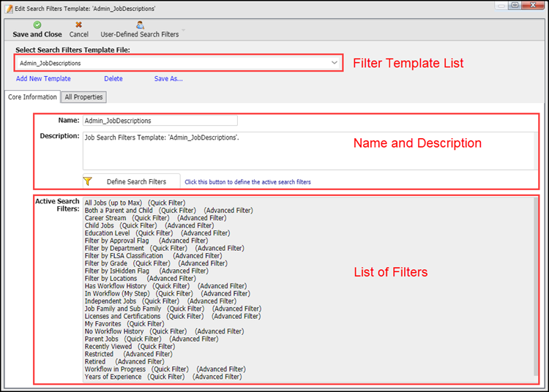Click the red Cancel X icon
The height and width of the screenshot is (392, 549).
(78, 24)
